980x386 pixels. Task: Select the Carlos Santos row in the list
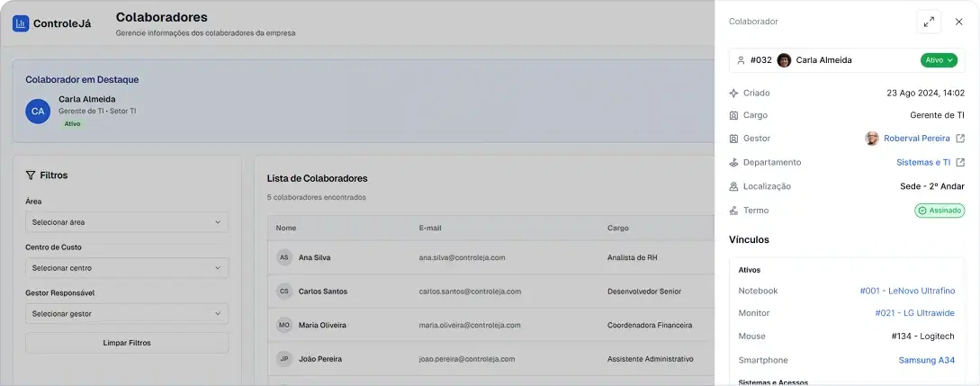486,292
